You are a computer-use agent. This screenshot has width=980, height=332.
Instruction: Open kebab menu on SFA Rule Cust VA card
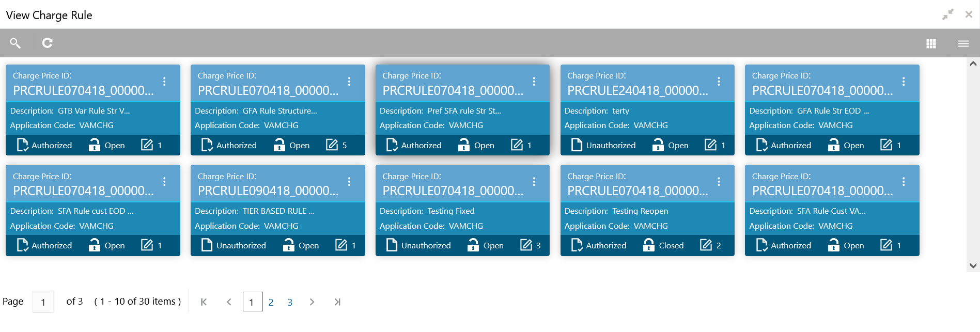(x=904, y=182)
